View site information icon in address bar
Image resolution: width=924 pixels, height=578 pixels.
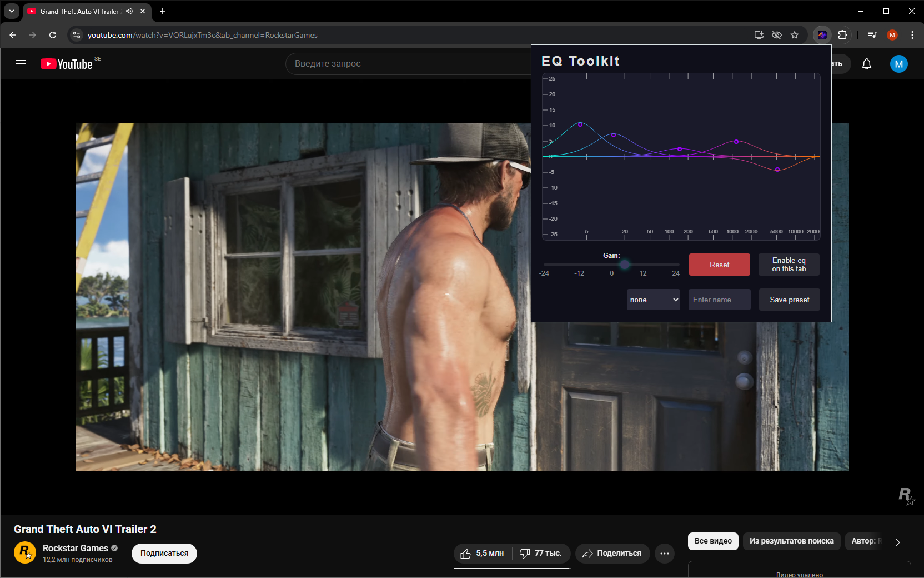(x=77, y=35)
